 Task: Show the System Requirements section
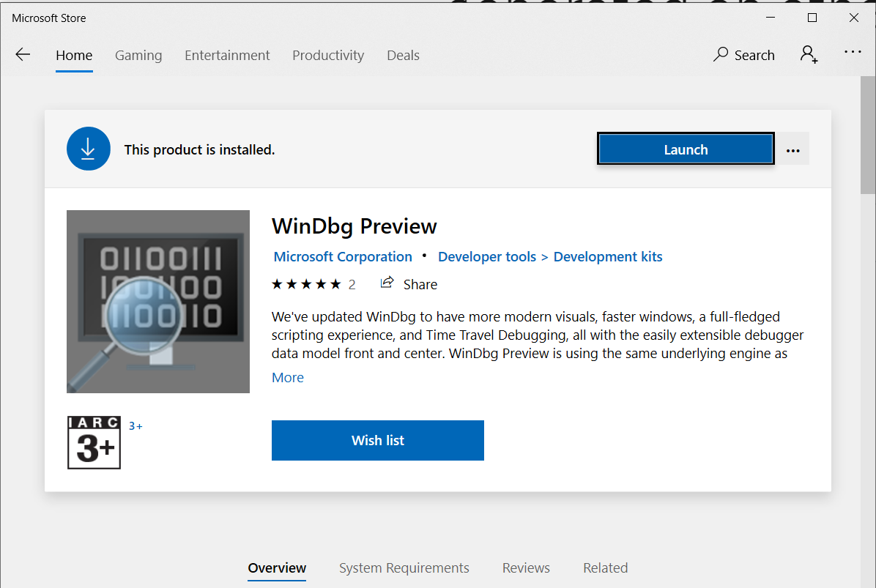pyautogui.click(x=404, y=568)
